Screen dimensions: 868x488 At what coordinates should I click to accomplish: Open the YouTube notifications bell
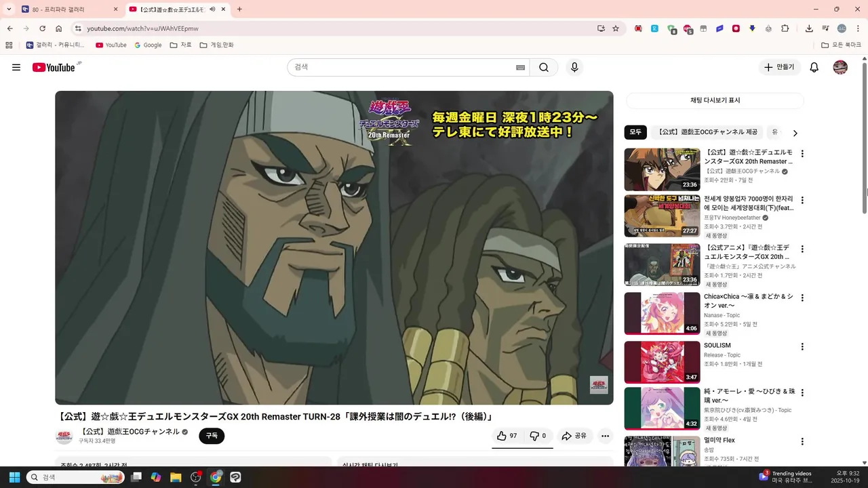(x=814, y=67)
